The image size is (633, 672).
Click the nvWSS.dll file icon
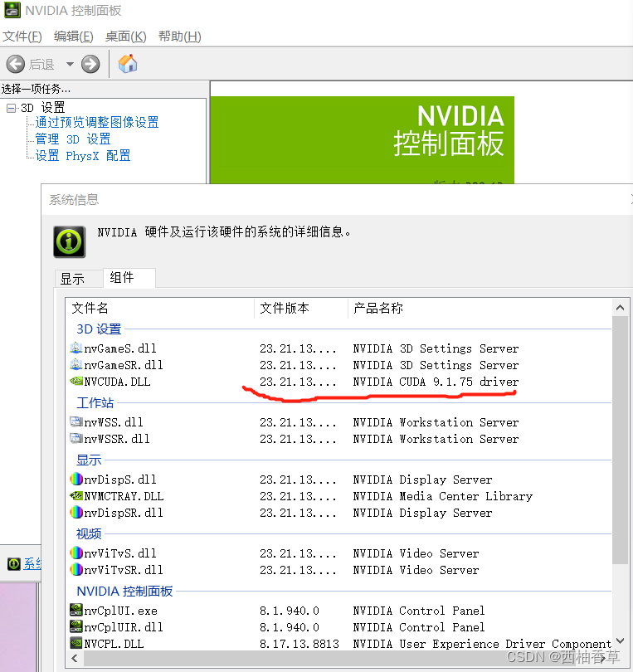click(76, 421)
